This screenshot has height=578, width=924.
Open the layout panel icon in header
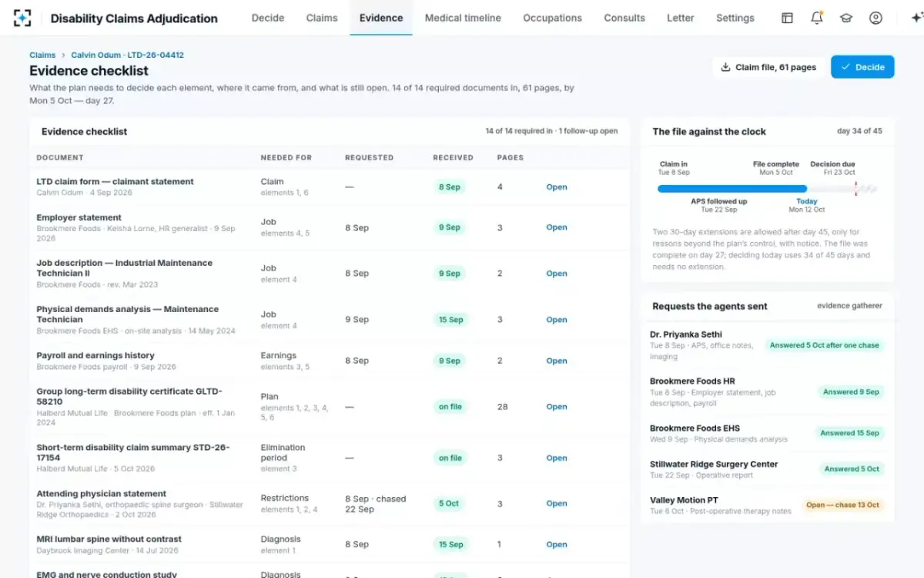tap(787, 18)
